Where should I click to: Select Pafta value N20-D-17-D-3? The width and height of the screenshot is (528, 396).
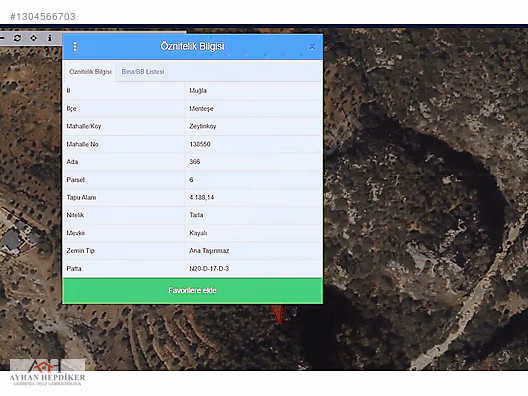[209, 269]
